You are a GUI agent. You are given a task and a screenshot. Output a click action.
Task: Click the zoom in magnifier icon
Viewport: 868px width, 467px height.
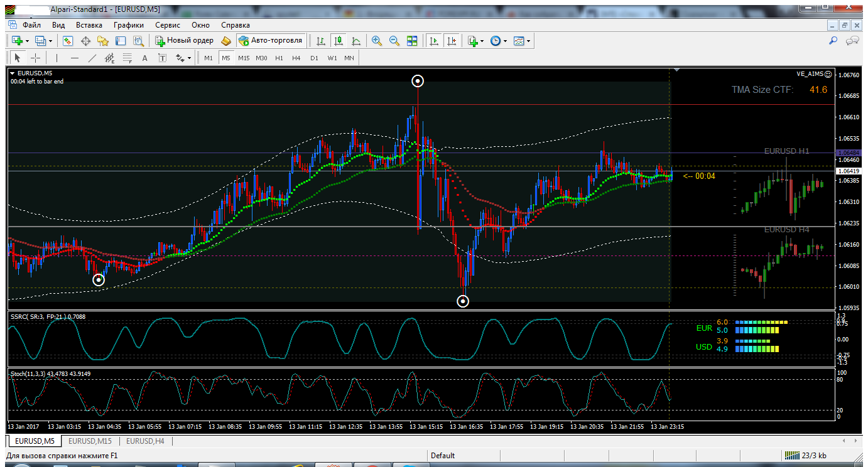pyautogui.click(x=377, y=41)
